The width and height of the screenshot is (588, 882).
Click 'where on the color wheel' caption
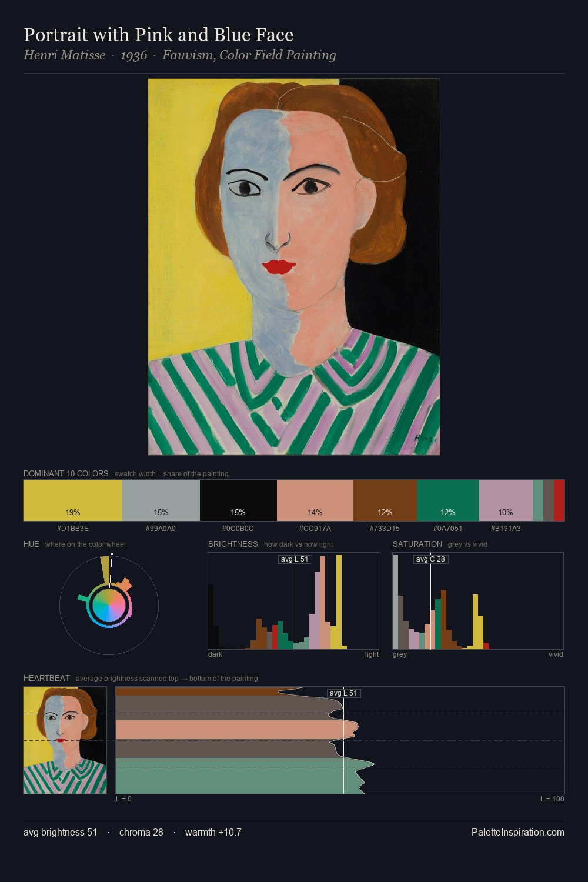pos(85,544)
